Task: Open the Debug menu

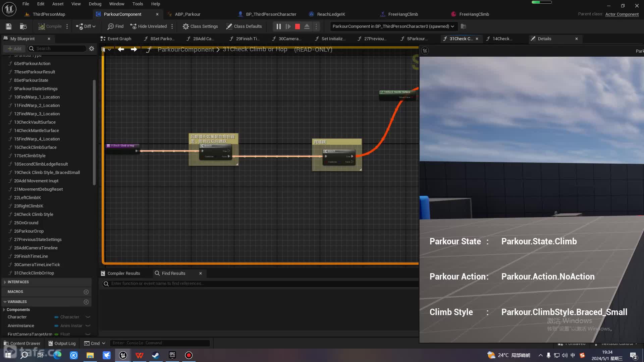Action: tap(95, 4)
